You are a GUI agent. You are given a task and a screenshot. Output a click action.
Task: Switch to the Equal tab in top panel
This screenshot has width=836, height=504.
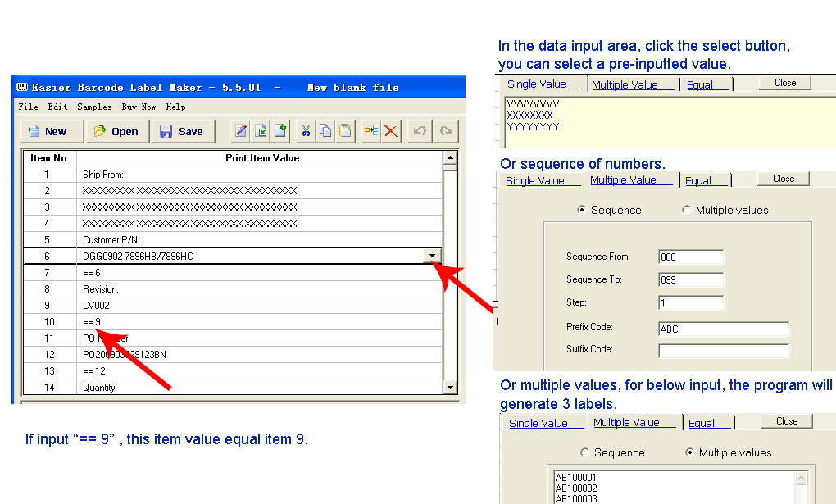[x=699, y=84]
